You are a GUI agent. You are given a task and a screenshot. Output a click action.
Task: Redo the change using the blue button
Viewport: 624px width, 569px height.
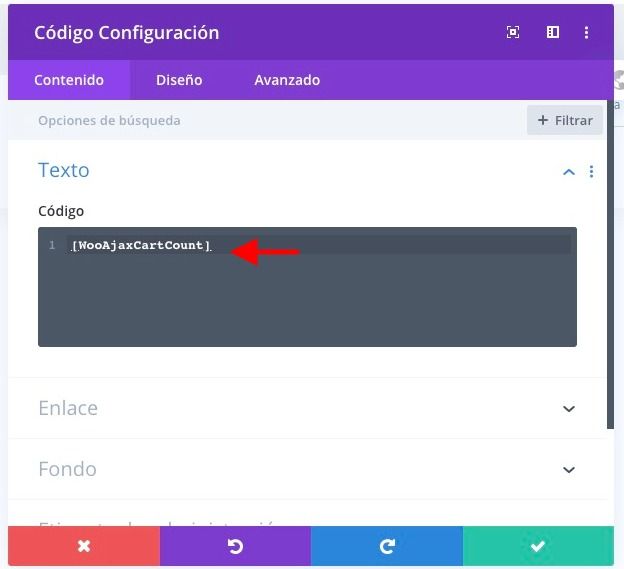click(x=387, y=546)
